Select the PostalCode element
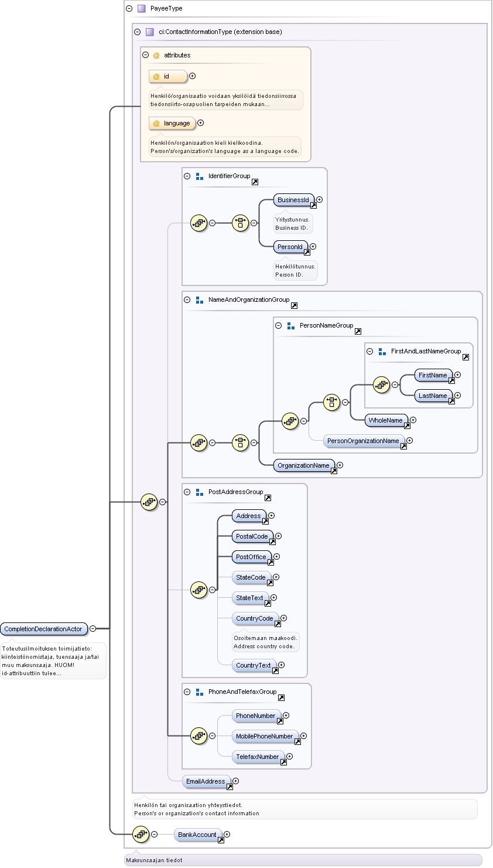 point(252,536)
